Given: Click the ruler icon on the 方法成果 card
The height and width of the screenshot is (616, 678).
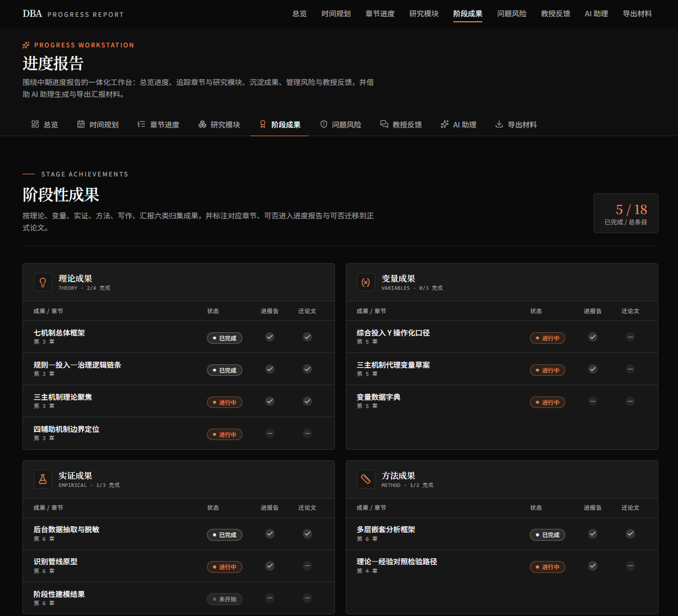Looking at the screenshot, I should pos(366,479).
